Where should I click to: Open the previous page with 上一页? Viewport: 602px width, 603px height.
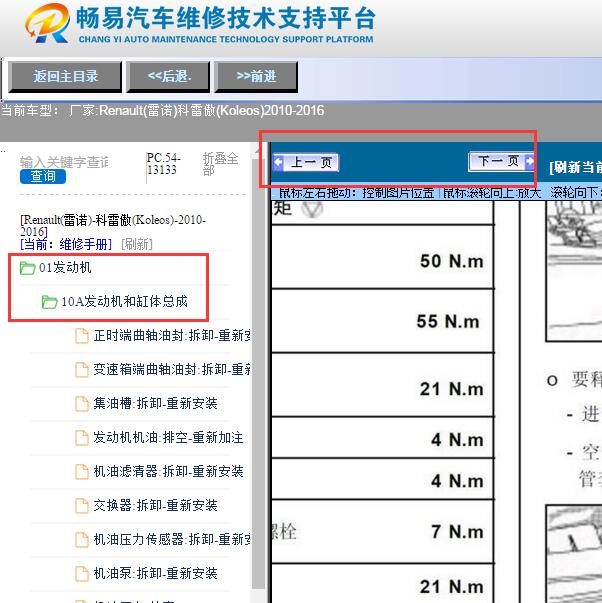pos(306,162)
